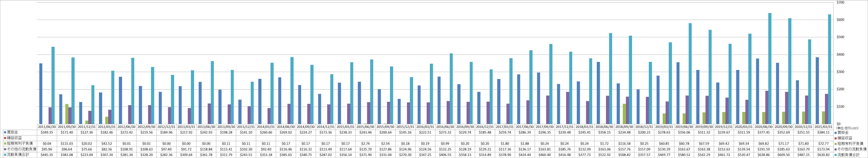Click the $2.74 short-term debt cell

tap(366, 144)
